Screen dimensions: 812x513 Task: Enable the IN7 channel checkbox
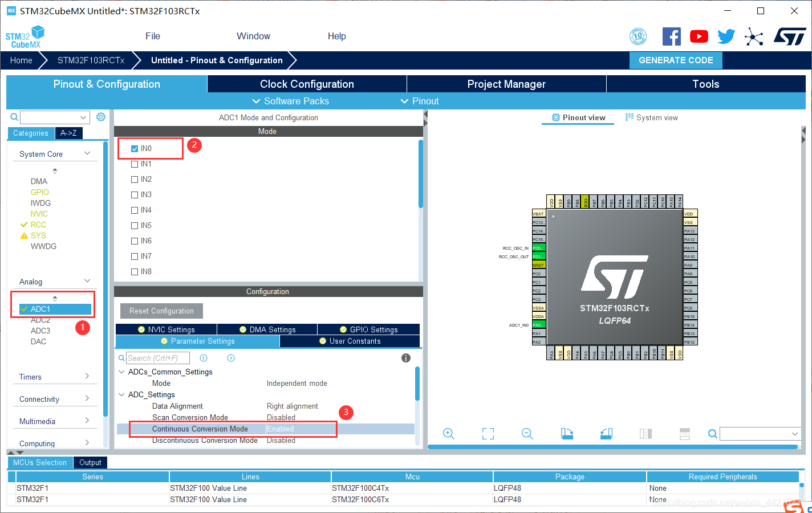(135, 256)
